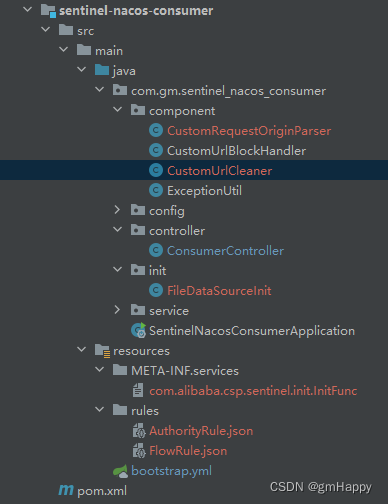This screenshot has width=388, height=504.
Task: Select the com.gm.sentinel_nacos_consumer package
Action: [228, 91]
